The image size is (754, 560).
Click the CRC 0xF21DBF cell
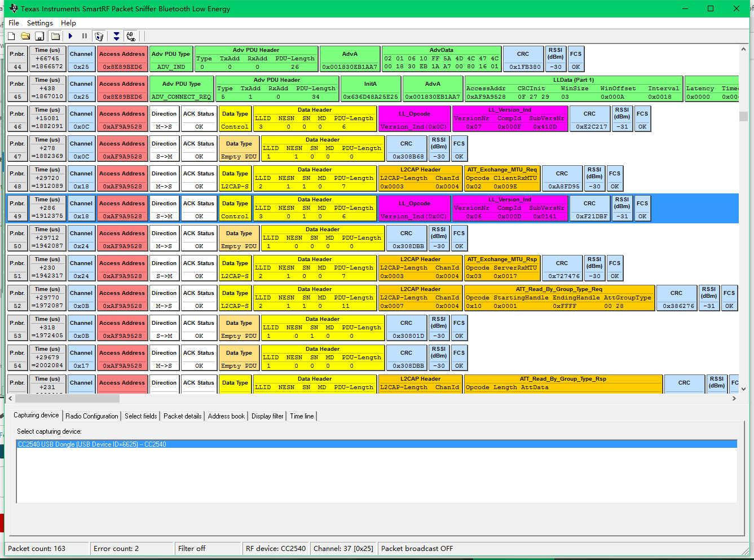[x=590, y=208]
